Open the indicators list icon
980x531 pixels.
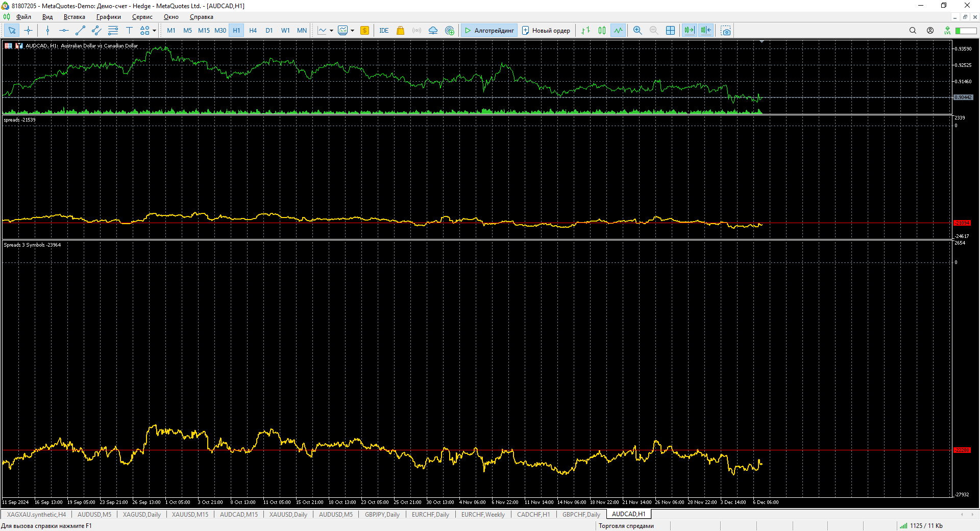click(x=343, y=31)
